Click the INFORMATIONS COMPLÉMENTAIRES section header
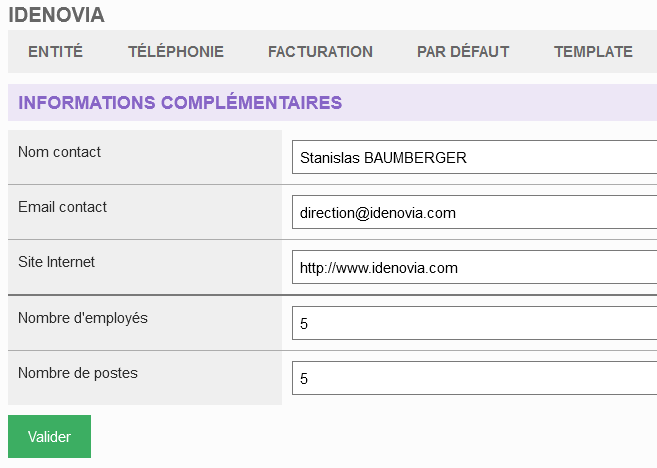 pyautogui.click(x=180, y=102)
